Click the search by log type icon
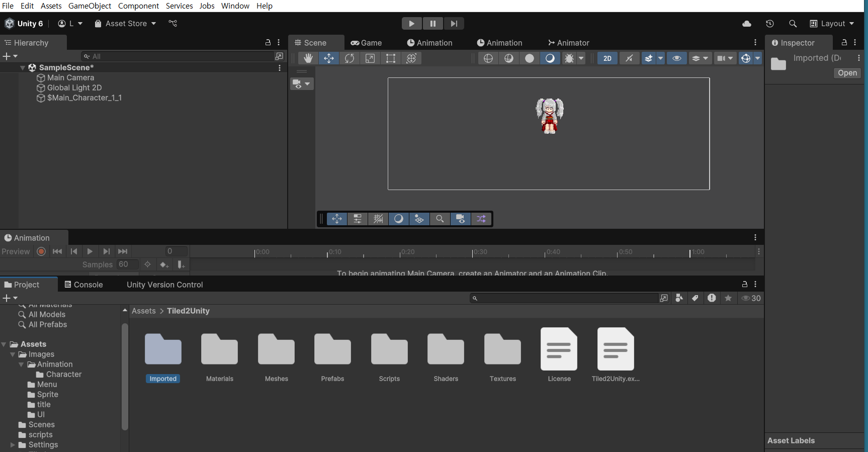This screenshot has width=868, height=452. [712, 298]
